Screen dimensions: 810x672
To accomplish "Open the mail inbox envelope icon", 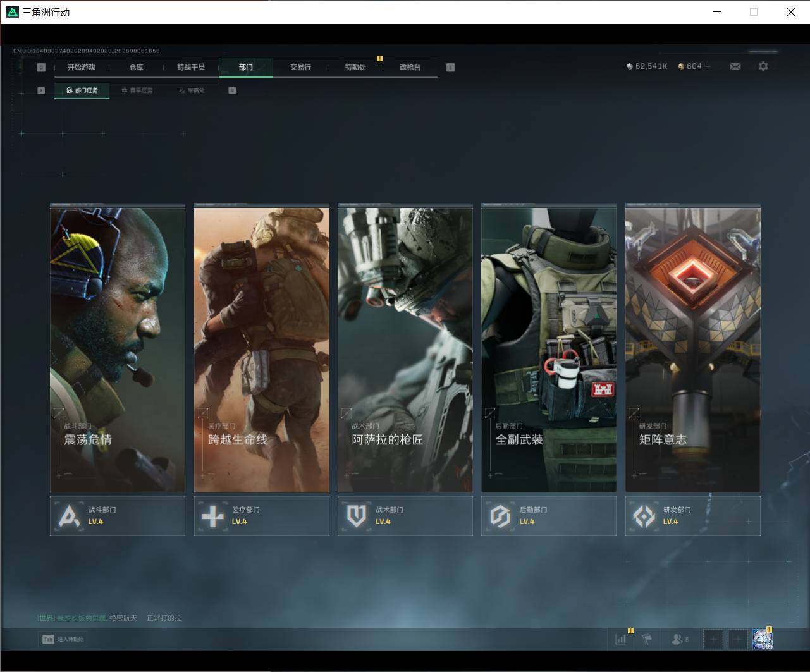I will pos(735,66).
